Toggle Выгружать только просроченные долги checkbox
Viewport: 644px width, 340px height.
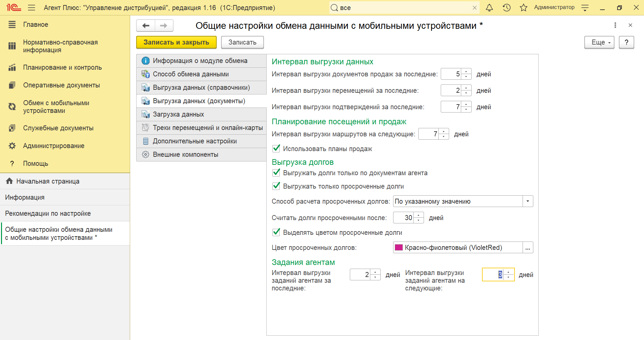pos(276,186)
